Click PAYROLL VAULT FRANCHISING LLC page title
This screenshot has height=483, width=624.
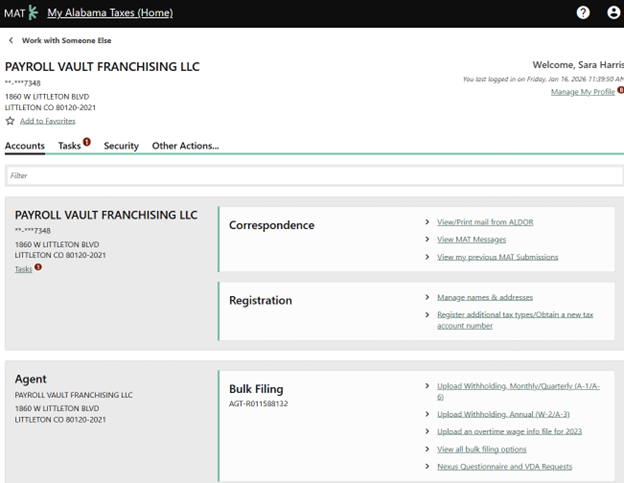pyautogui.click(x=102, y=67)
